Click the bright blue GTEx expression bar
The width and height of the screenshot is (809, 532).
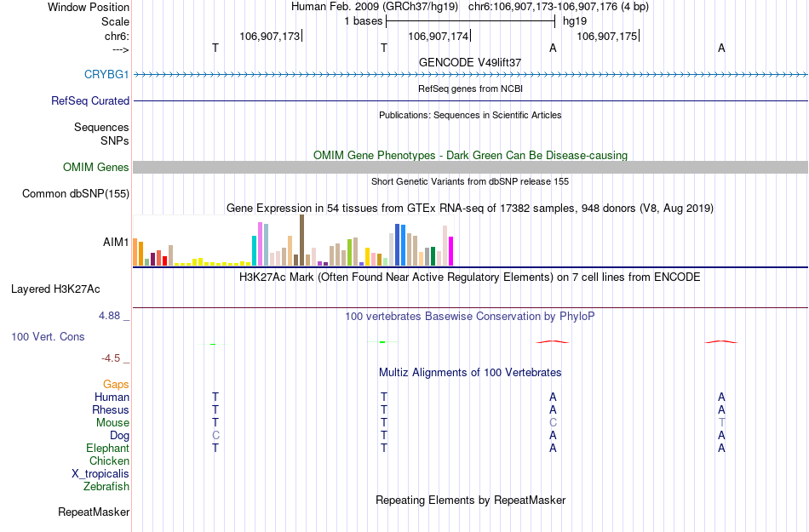coord(403,245)
